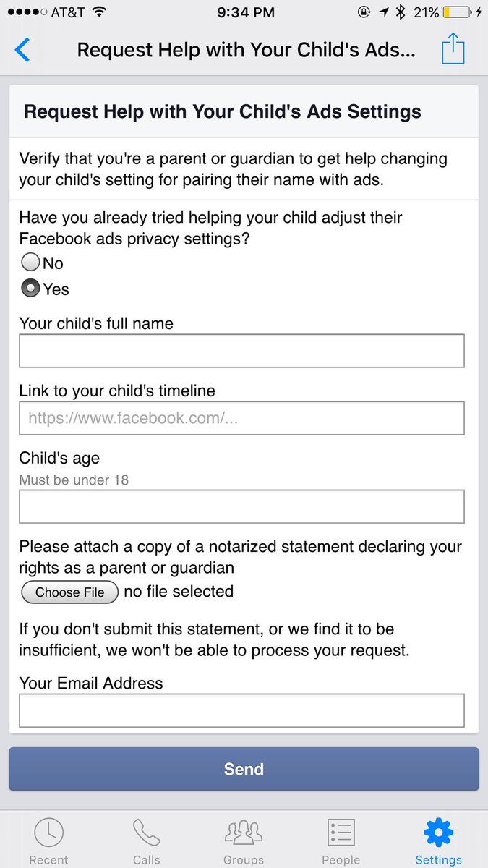The width and height of the screenshot is (488, 868).
Task: Tap the Calls phone icon
Action: [x=146, y=833]
